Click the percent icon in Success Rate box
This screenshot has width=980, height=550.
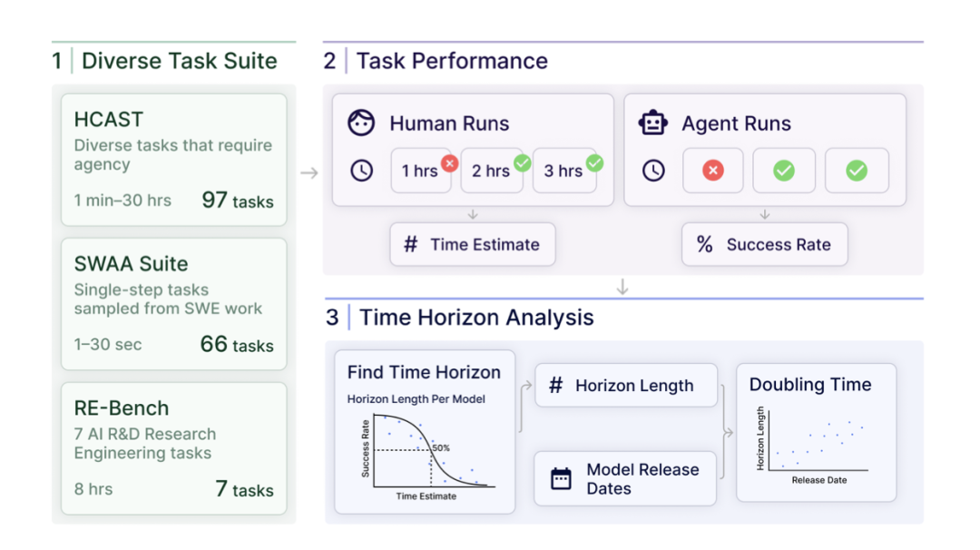pos(704,244)
